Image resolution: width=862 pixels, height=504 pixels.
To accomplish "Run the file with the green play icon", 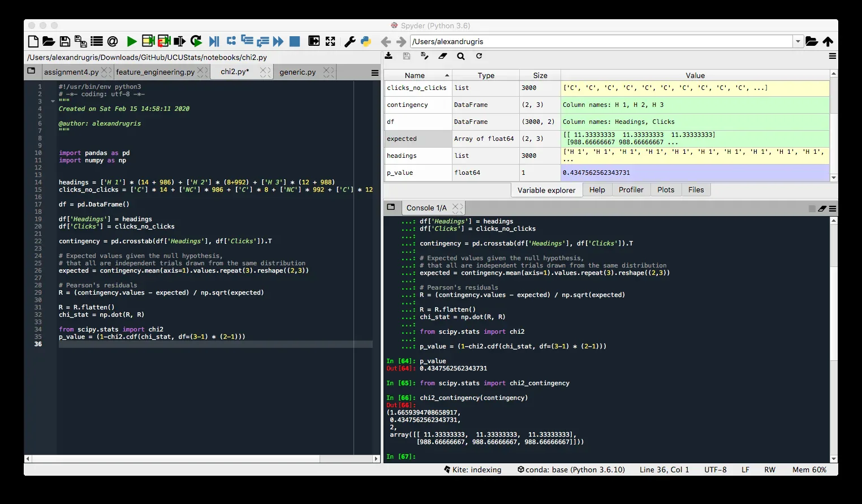I will [132, 41].
